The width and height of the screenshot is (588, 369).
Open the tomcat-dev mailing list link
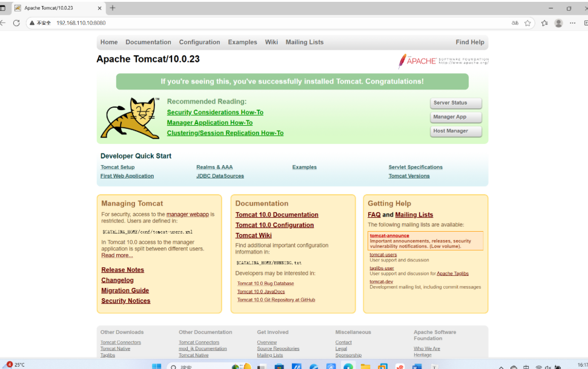(x=381, y=282)
